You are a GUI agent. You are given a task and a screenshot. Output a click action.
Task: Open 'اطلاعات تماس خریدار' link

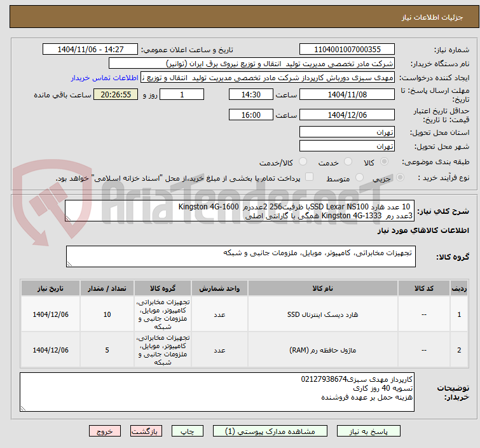click(104, 78)
